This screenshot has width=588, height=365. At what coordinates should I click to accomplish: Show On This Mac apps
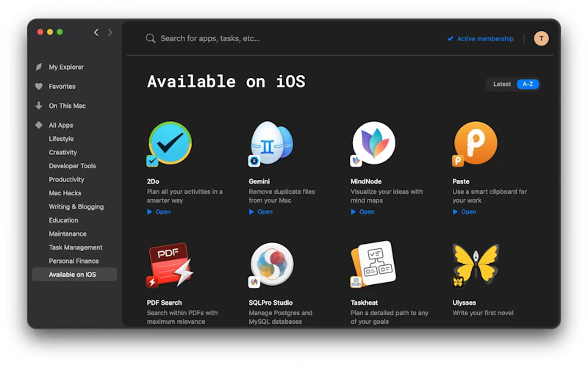click(x=67, y=106)
